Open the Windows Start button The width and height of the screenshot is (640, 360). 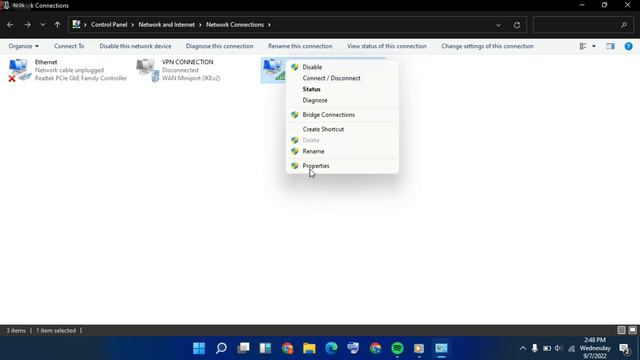click(199, 348)
